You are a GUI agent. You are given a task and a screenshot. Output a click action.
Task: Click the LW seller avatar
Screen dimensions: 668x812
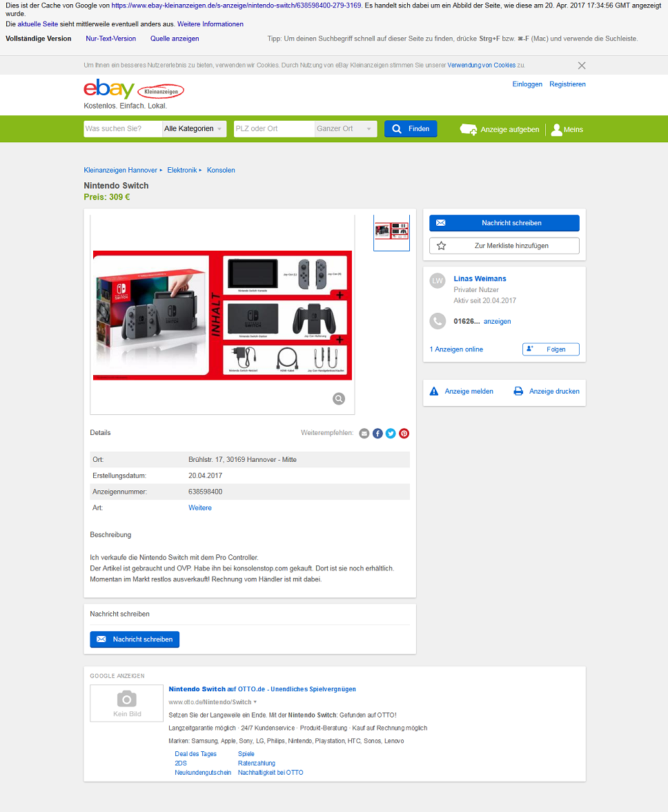click(438, 280)
